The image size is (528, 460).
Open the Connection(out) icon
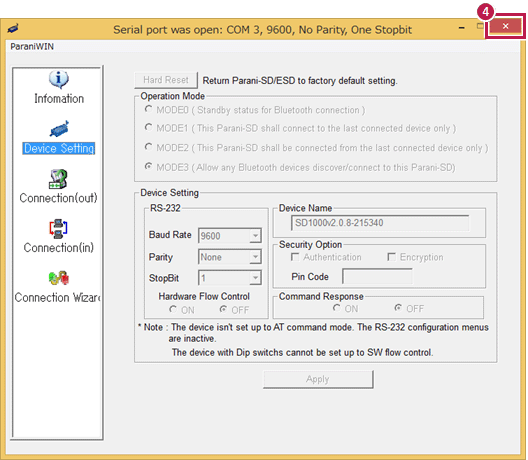(58, 178)
